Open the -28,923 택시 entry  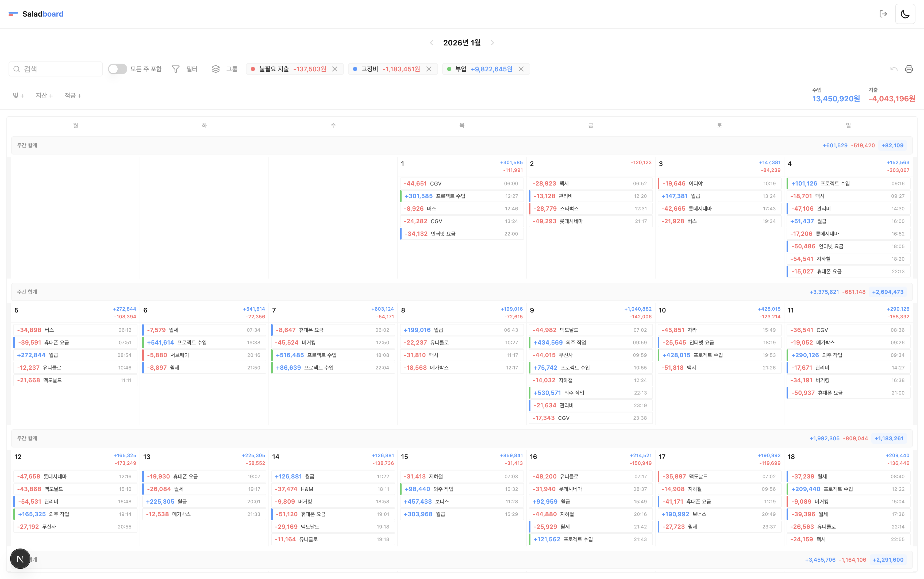click(x=591, y=183)
